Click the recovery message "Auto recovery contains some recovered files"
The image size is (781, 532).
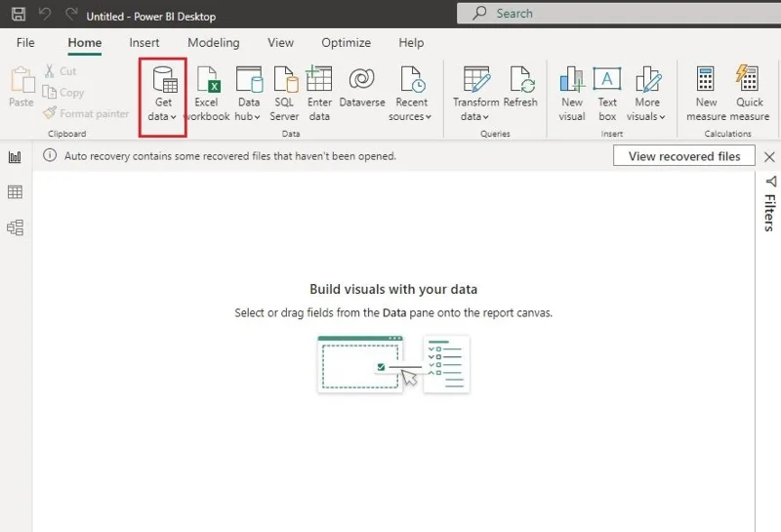click(230, 156)
